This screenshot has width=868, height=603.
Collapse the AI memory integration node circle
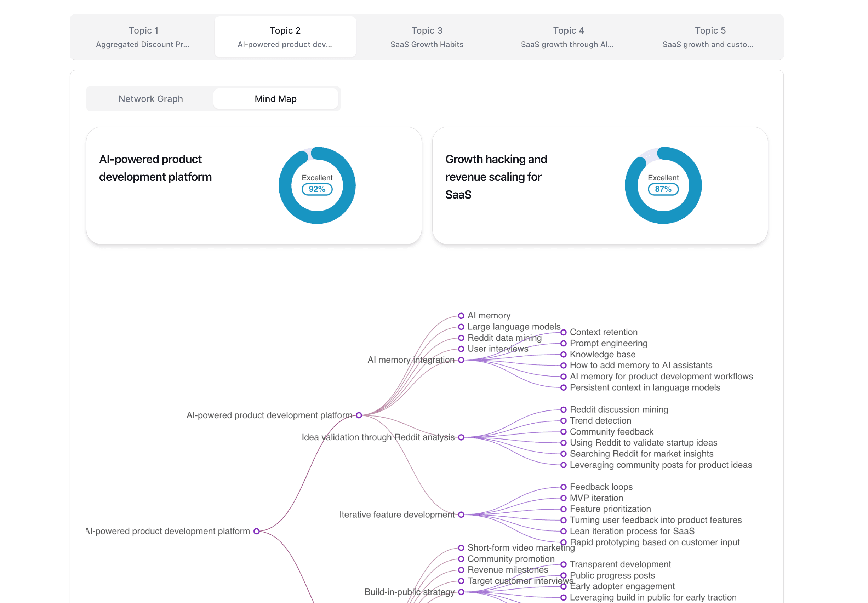point(461,360)
